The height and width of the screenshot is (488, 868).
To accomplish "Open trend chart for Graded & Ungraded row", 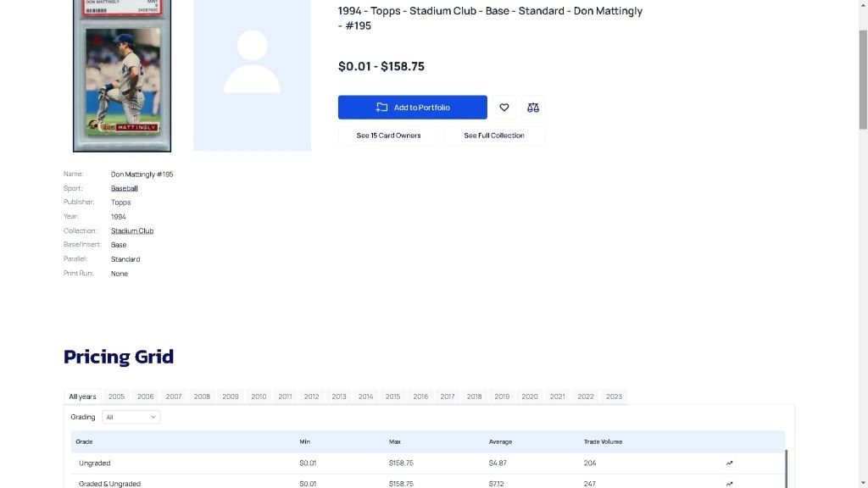I will [x=729, y=484].
